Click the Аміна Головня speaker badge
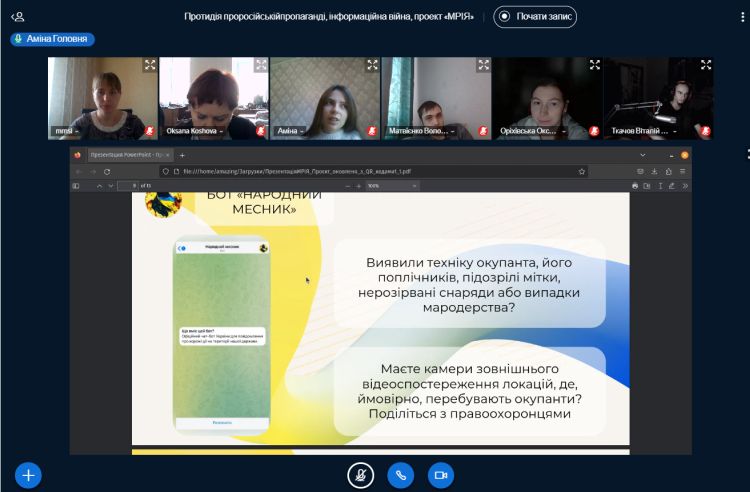750x492 pixels. point(52,39)
